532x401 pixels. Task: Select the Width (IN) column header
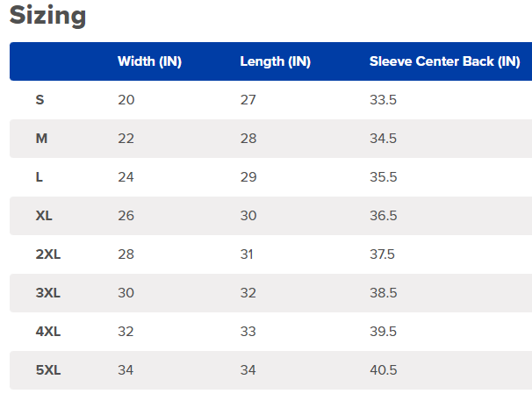(x=149, y=61)
